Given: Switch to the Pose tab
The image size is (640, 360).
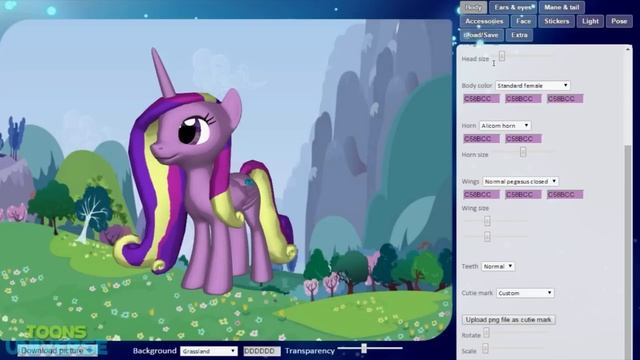Looking at the screenshot, I should point(619,21).
